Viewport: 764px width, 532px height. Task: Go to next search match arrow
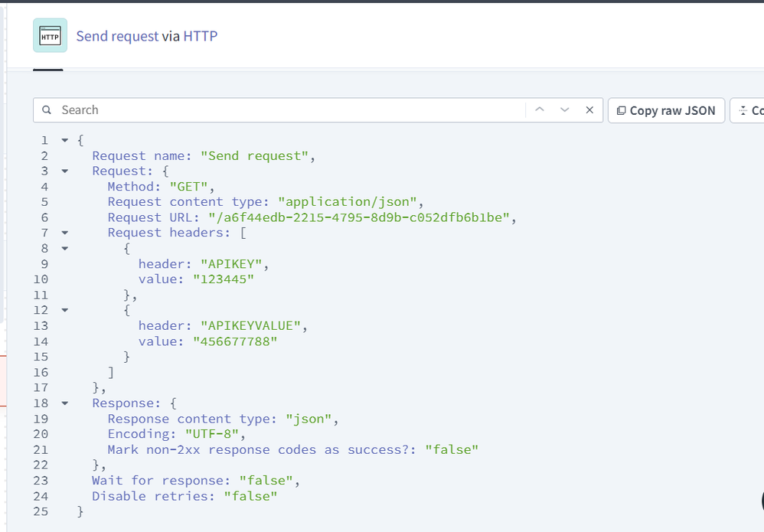coord(564,109)
